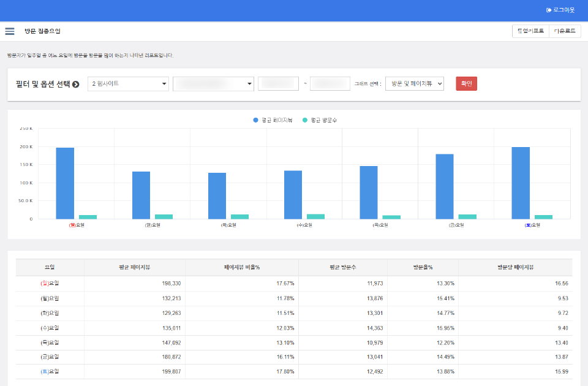Open the hamburger menu icon
Screen dimensions: 588x386
pyautogui.click(x=10, y=31)
